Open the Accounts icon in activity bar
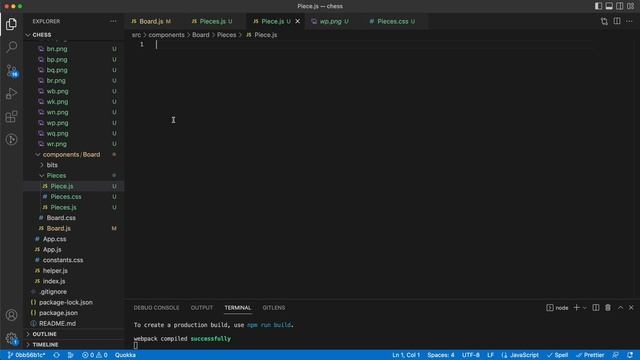This screenshot has width=640, height=360. tap(11, 315)
